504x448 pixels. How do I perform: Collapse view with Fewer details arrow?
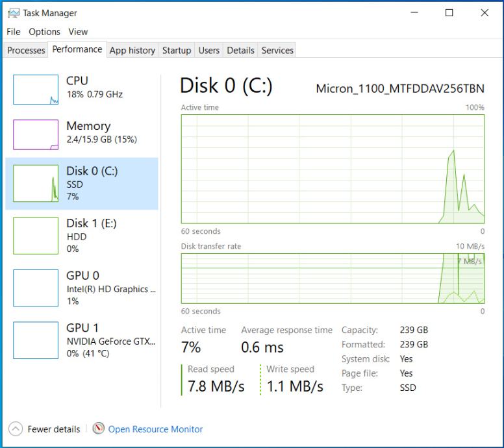click(x=16, y=429)
